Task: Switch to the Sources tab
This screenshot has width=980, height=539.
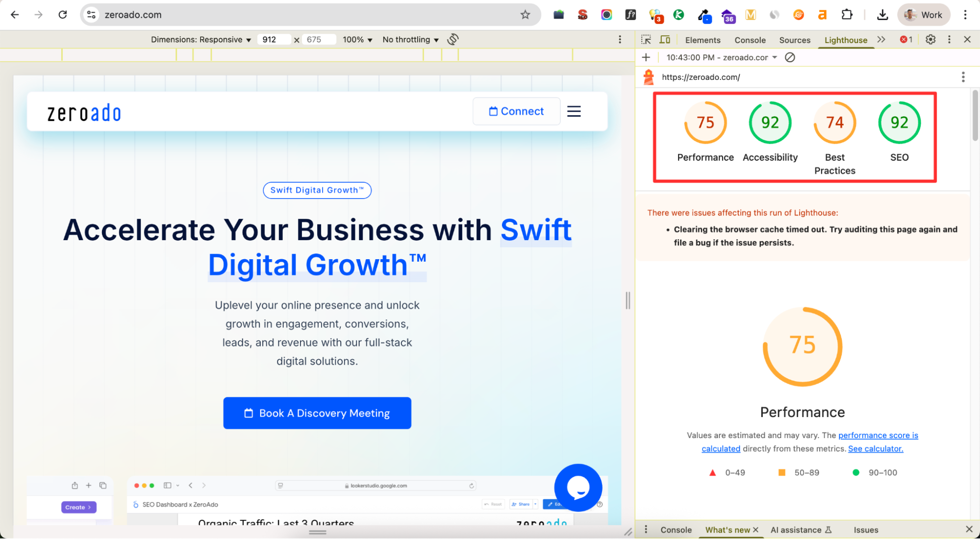Action: click(x=794, y=40)
